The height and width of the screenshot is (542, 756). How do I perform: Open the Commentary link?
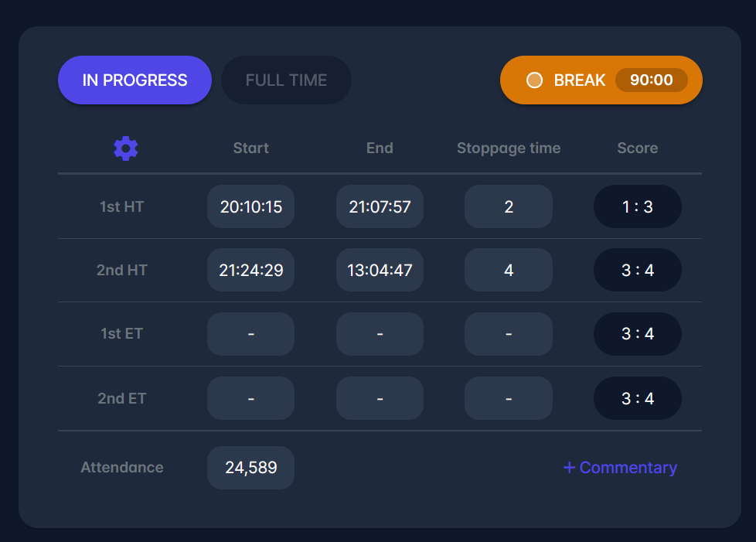tap(620, 468)
